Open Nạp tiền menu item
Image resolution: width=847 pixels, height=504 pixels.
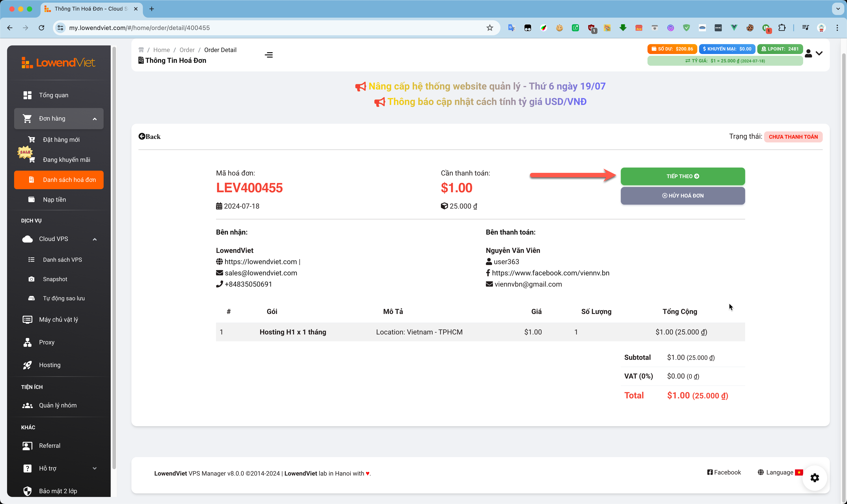(x=54, y=200)
